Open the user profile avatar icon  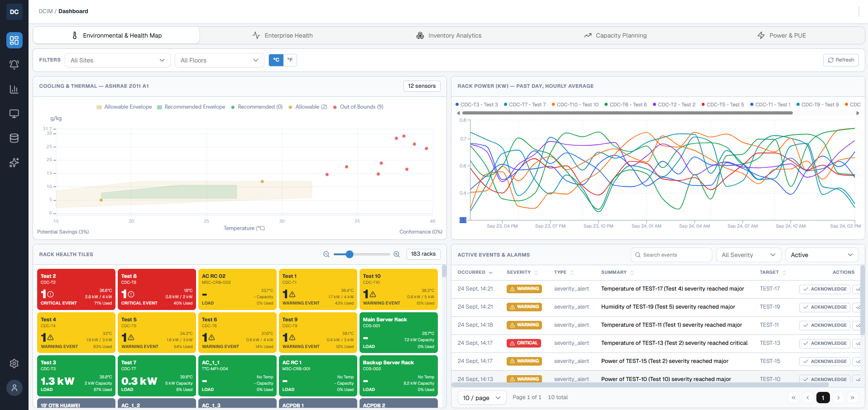tap(14, 388)
